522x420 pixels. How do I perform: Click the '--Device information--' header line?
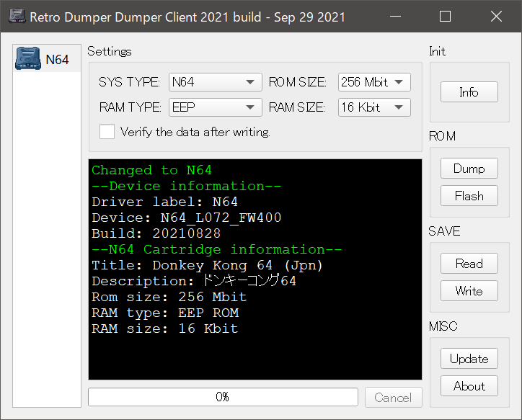click(x=187, y=186)
